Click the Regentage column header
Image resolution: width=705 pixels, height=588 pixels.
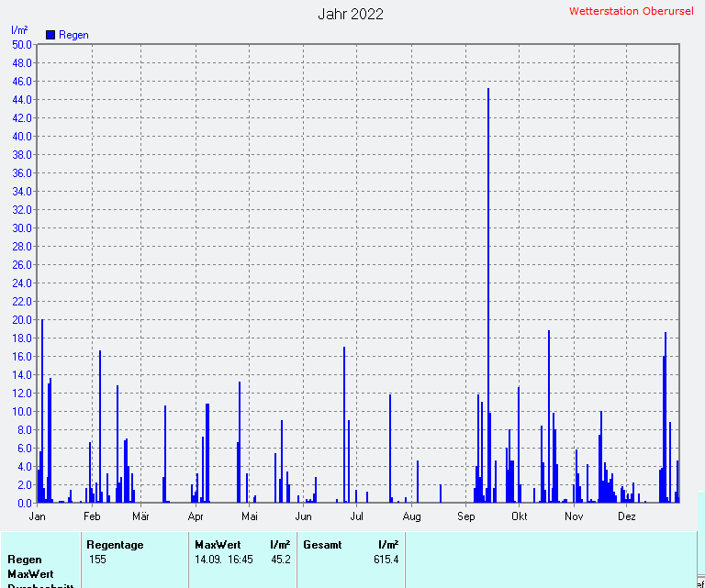[115, 545]
